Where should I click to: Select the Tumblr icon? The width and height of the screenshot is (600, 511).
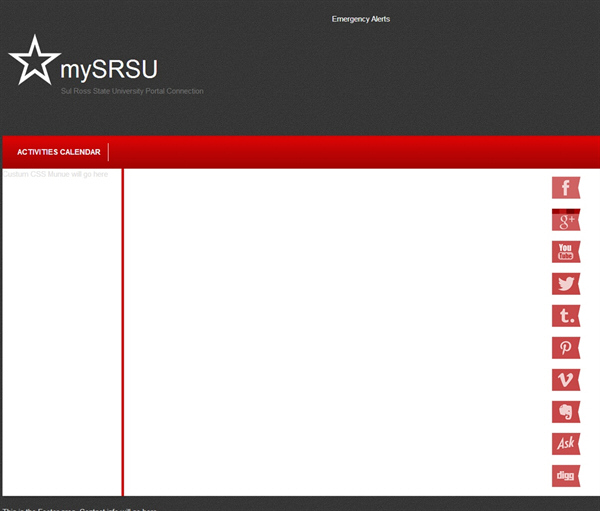[565, 316]
